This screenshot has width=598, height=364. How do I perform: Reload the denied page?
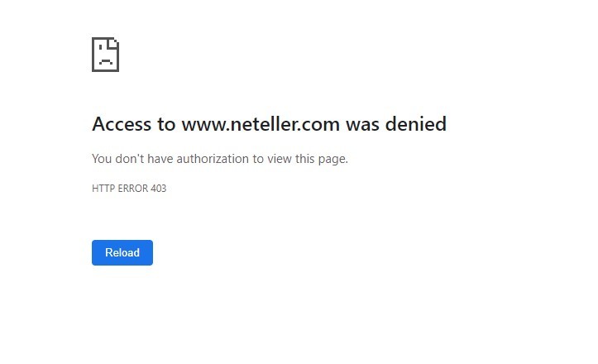click(122, 252)
